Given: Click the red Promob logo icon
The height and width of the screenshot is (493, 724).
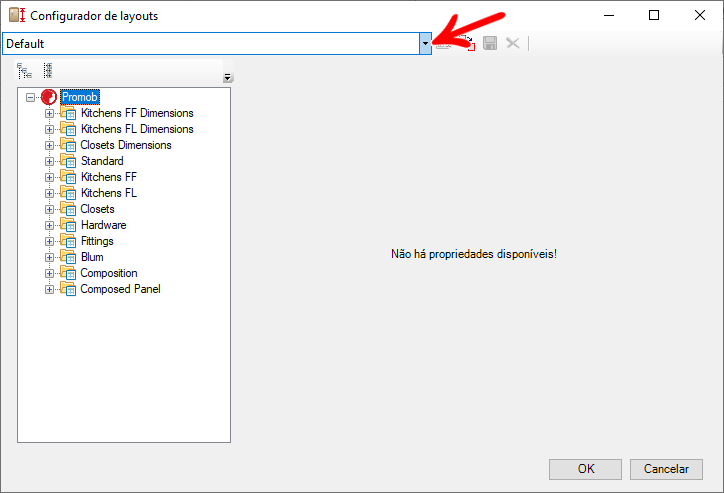Looking at the screenshot, I should click(x=49, y=97).
